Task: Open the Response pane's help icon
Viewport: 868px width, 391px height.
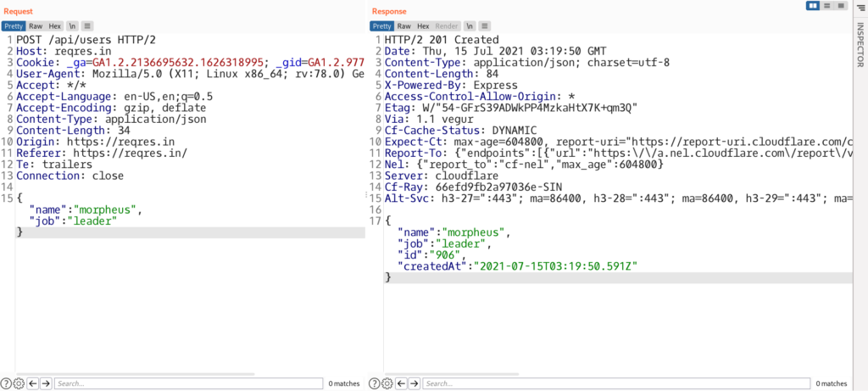Action: [374, 383]
